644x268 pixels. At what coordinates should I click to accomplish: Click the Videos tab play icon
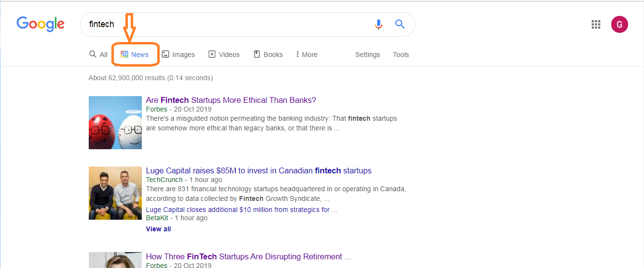tap(212, 55)
